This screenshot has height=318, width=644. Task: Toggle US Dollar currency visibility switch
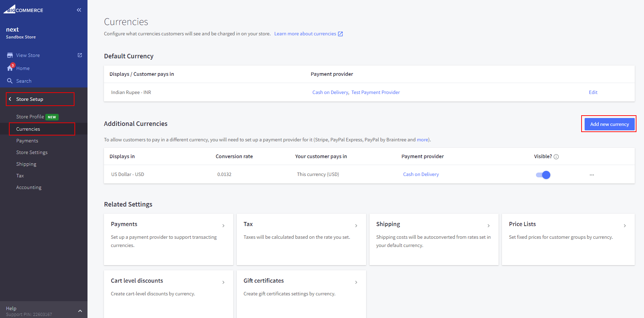pyautogui.click(x=543, y=175)
